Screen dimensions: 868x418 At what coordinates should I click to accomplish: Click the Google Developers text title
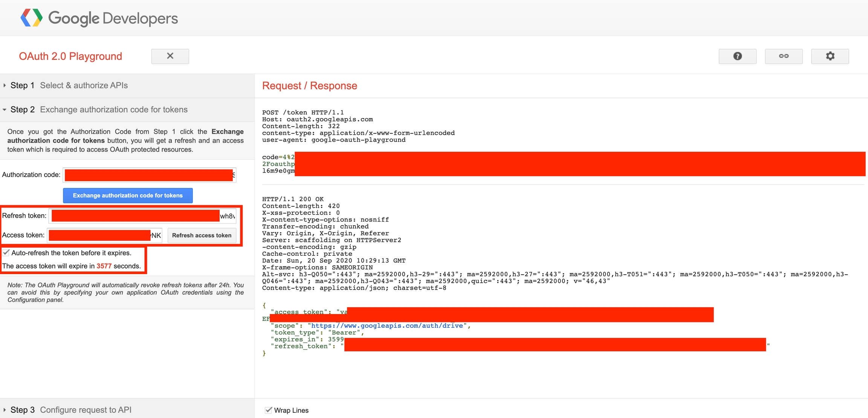click(x=113, y=18)
